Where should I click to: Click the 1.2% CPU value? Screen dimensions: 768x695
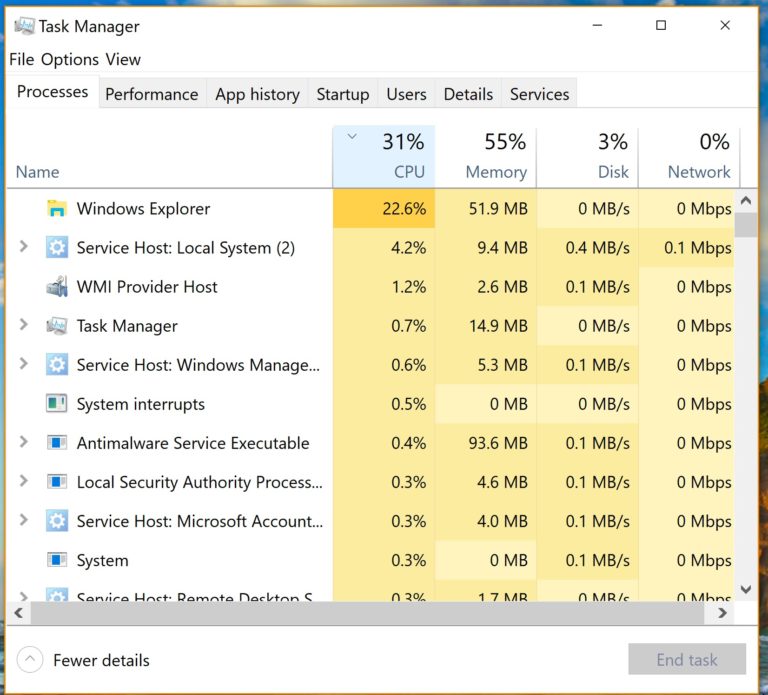408,287
